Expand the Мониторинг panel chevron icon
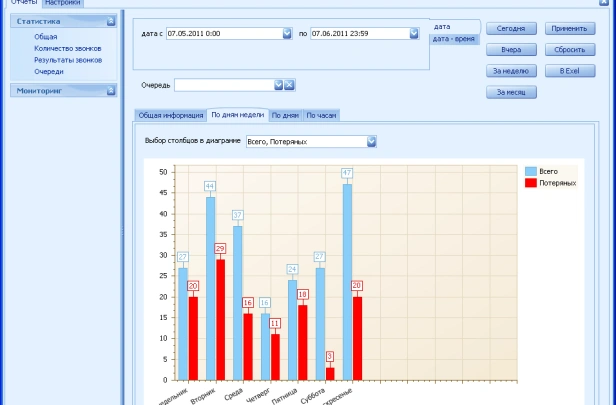The height and width of the screenshot is (405, 616). pos(109,91)
